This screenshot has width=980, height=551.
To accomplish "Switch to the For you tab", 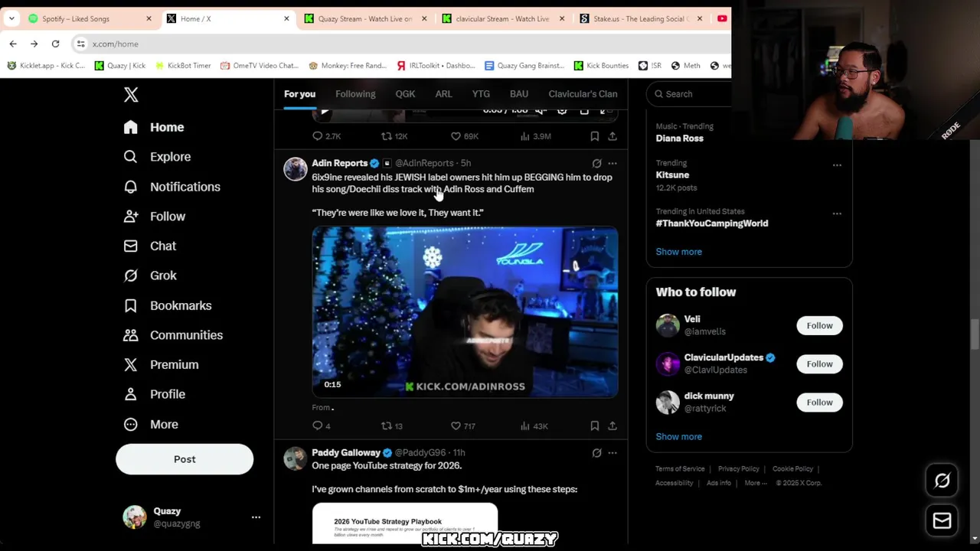I will (x=299, y=94).
